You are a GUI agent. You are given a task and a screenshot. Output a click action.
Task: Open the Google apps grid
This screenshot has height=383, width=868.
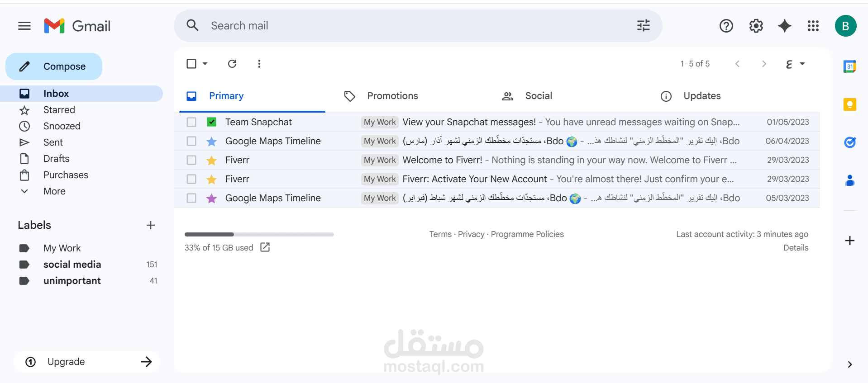813,26
